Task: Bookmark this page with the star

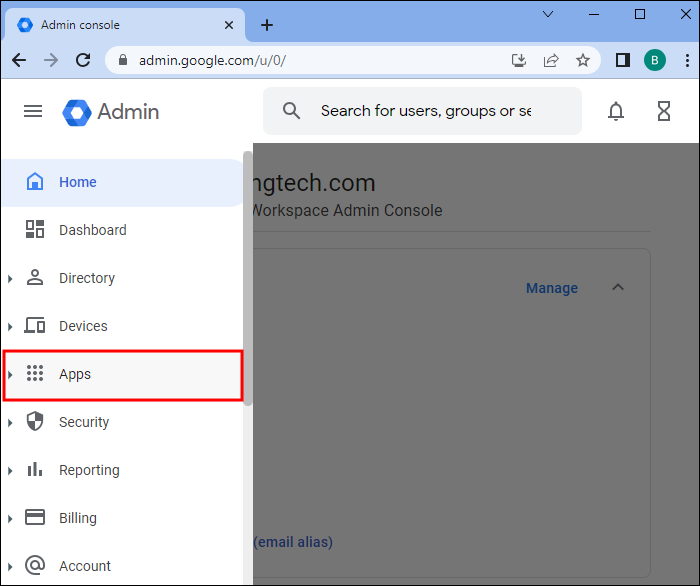Action: click(x=583, y=60)
